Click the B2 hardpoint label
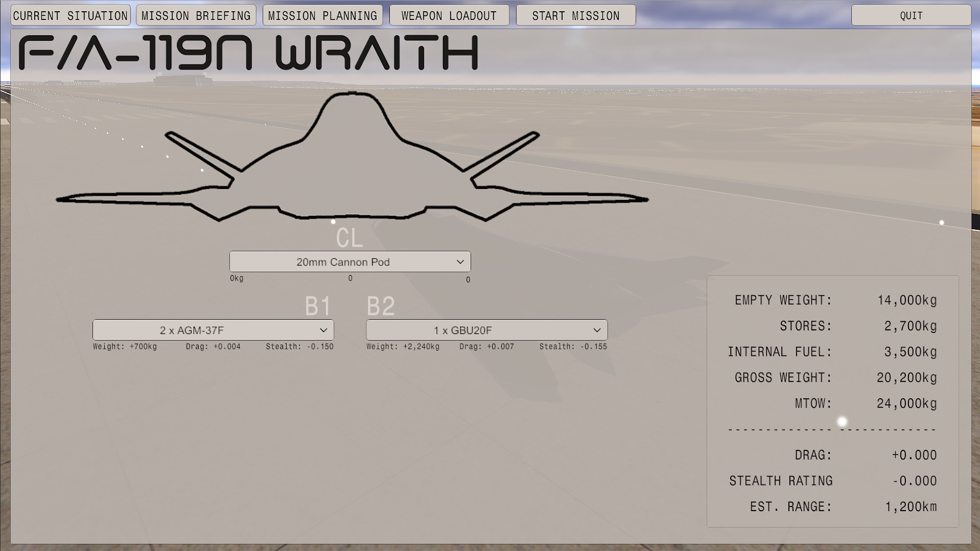Viewport: 980px width, 551px height. tap(381, 305)
